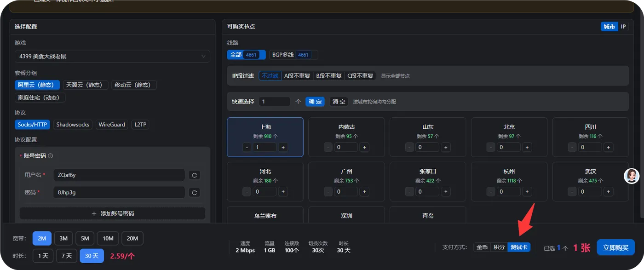This screenshot has height=270, width=644.
Task: Select 10M bandwidth
Action: tap(108, 238)
